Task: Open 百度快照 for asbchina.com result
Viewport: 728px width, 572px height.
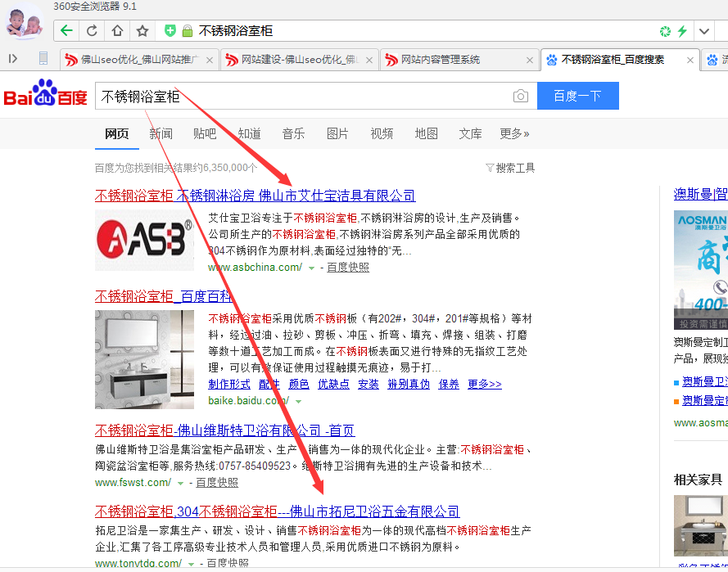Action: [348, 268]
